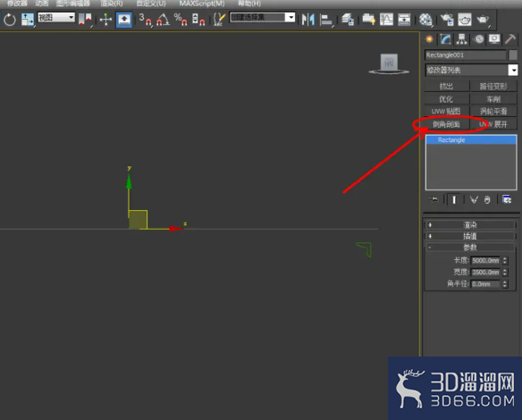Open the Material Editor
This screenshot has height=420, width=522.
(x=425, y=20)
